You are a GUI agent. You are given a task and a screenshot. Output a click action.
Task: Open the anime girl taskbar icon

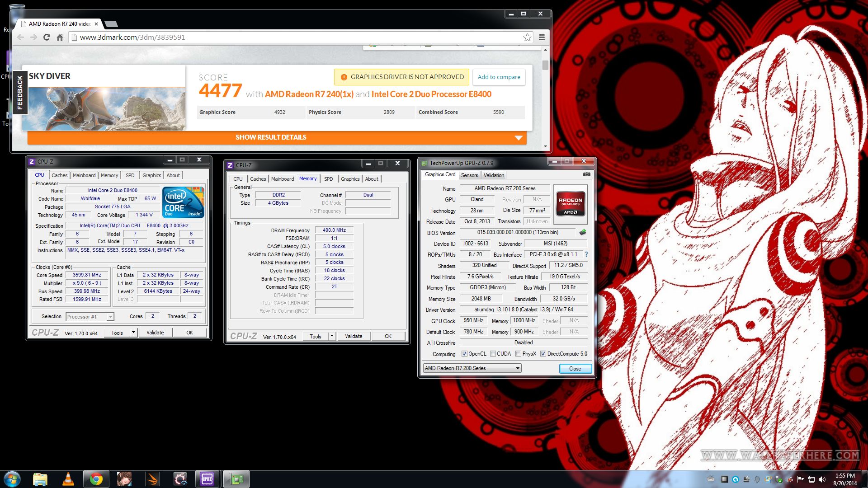(124, 479)
